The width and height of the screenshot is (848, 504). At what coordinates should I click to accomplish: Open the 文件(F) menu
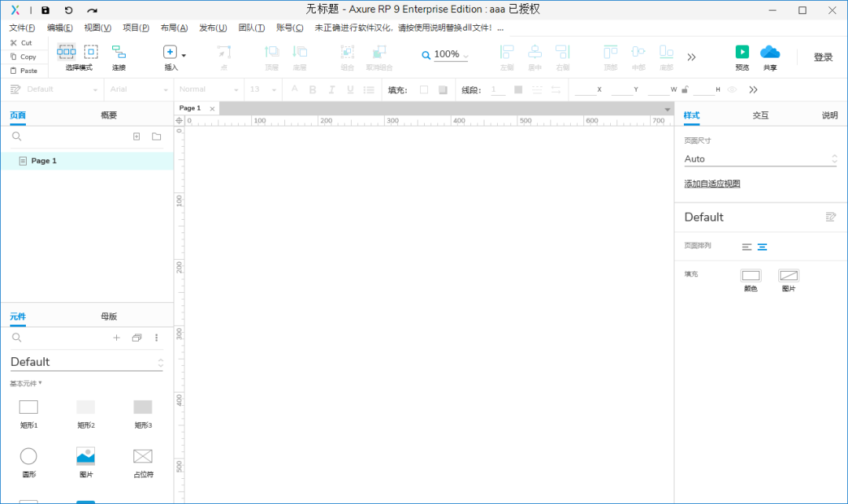coord(22,27)
